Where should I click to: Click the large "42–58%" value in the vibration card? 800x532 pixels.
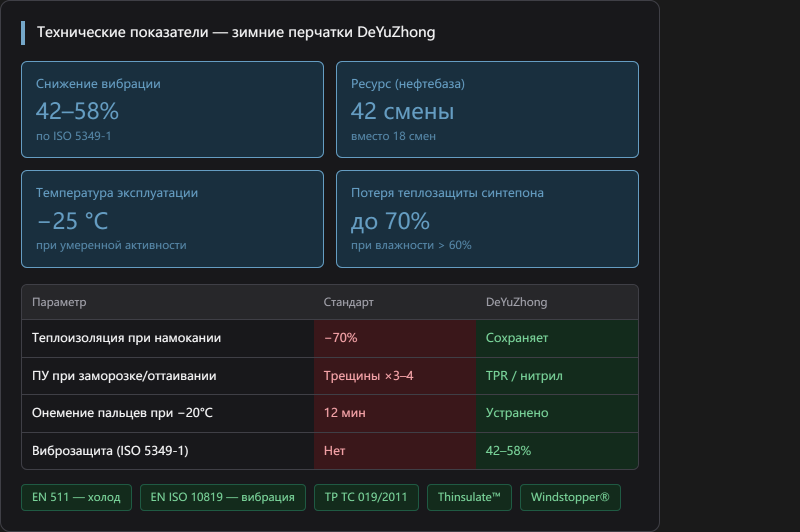point(77,111)
